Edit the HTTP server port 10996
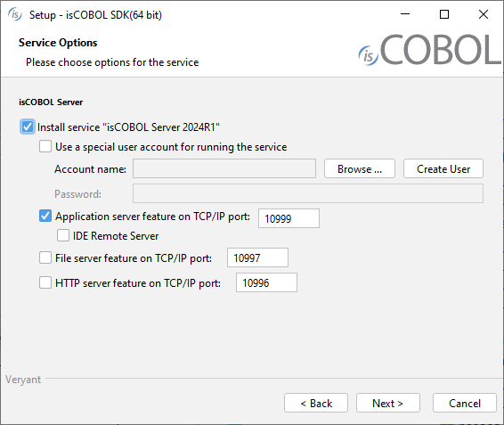504x425 pixels. click(x=267, y=282)
